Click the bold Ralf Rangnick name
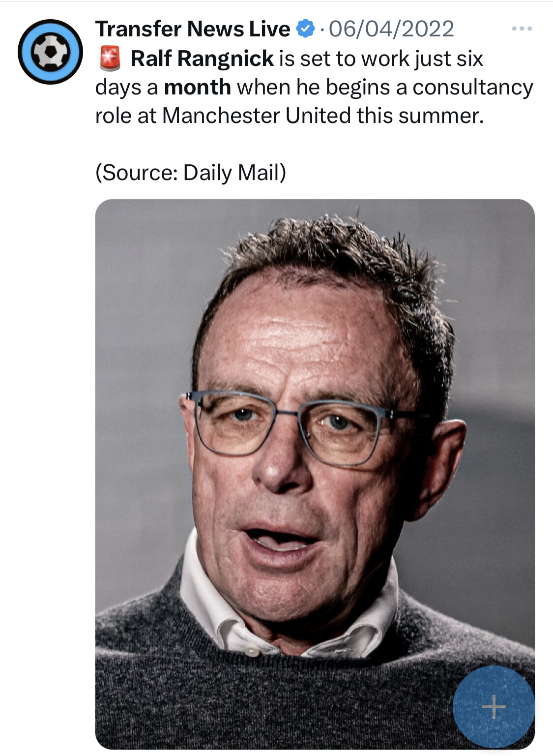The image size is (553, 756). coord(202,59)
